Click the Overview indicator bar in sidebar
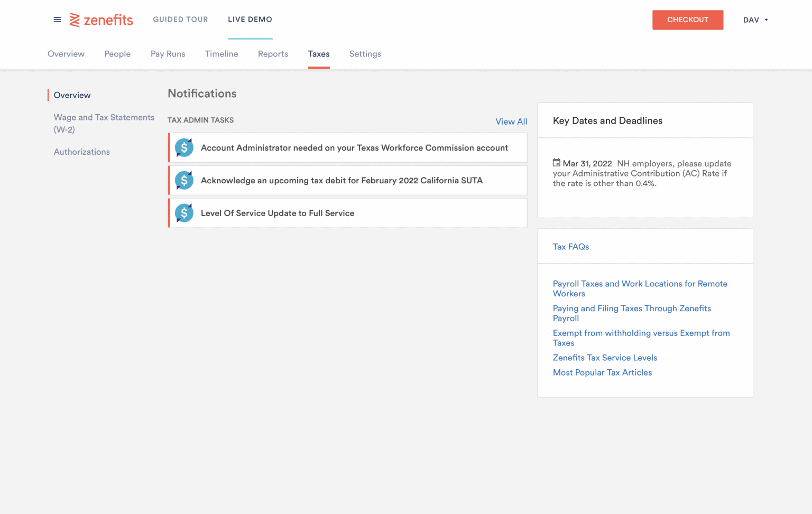 (x=48, y=95)
